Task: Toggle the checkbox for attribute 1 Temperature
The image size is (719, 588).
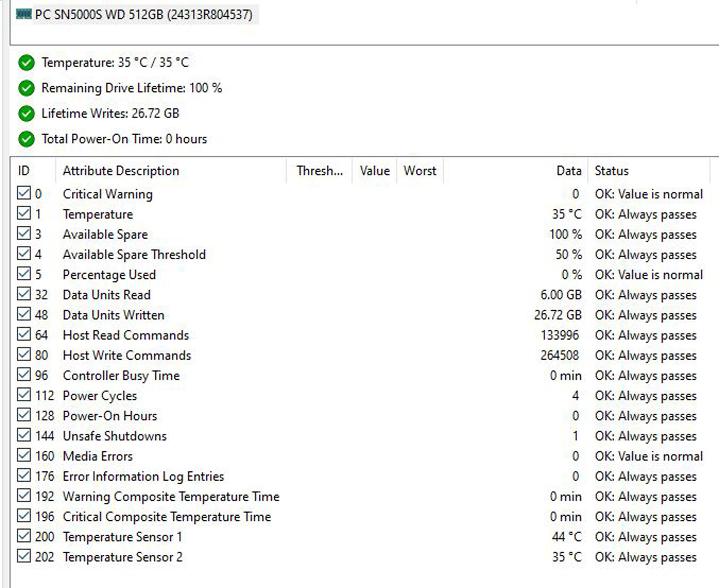Action: tap(24, 214)
